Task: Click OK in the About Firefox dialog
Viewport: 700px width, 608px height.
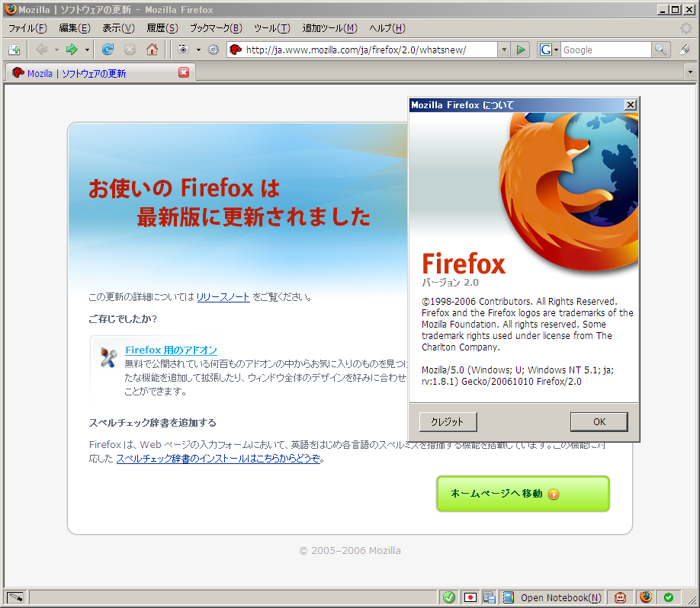Action: coord(599,421)
